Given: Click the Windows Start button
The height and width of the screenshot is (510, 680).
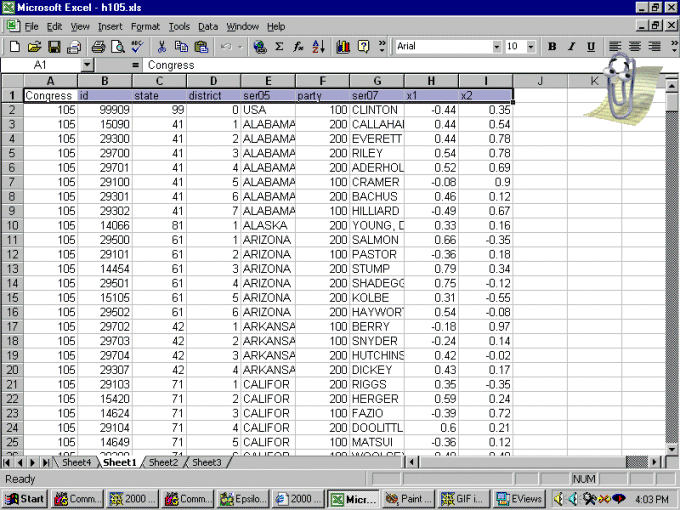Looking at the screenshot, I should 25,498.
